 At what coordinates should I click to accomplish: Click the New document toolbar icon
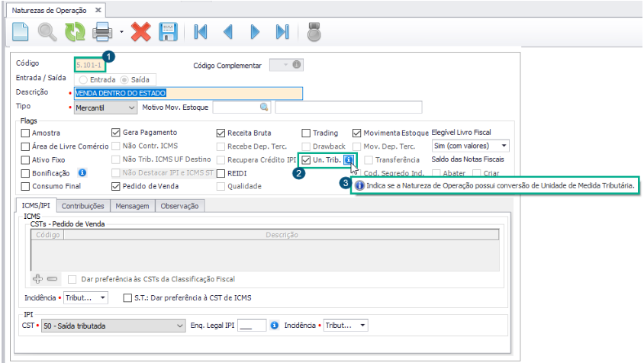pos(21,32)
